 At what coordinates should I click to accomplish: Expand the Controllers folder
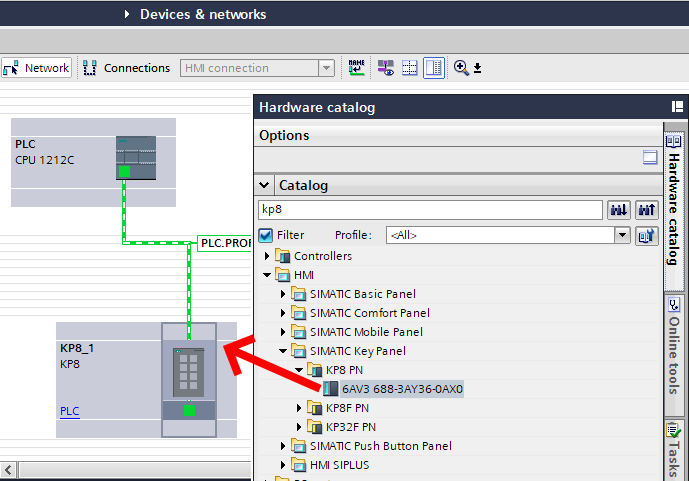coord(267,256)
